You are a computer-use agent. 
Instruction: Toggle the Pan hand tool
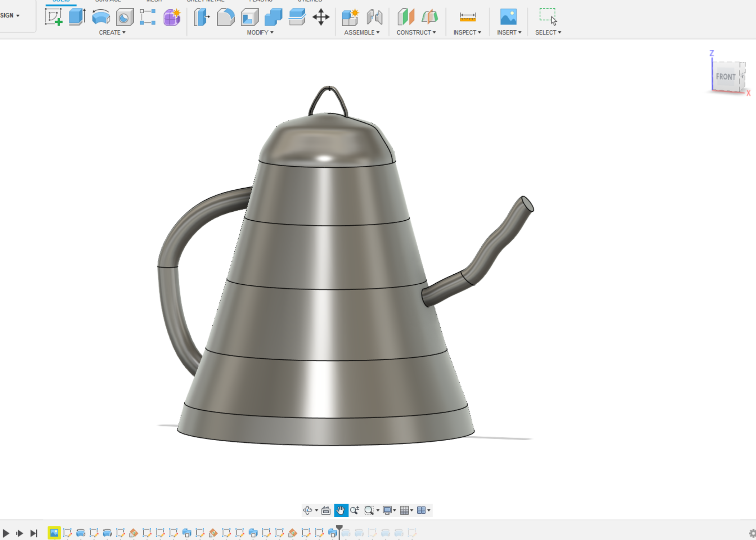(x=341, y=510)
